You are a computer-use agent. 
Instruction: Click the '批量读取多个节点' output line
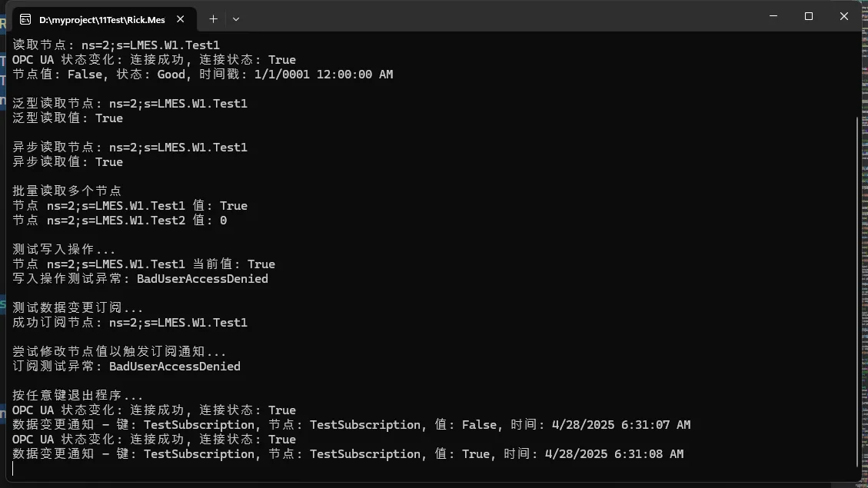tap(67, 191)
